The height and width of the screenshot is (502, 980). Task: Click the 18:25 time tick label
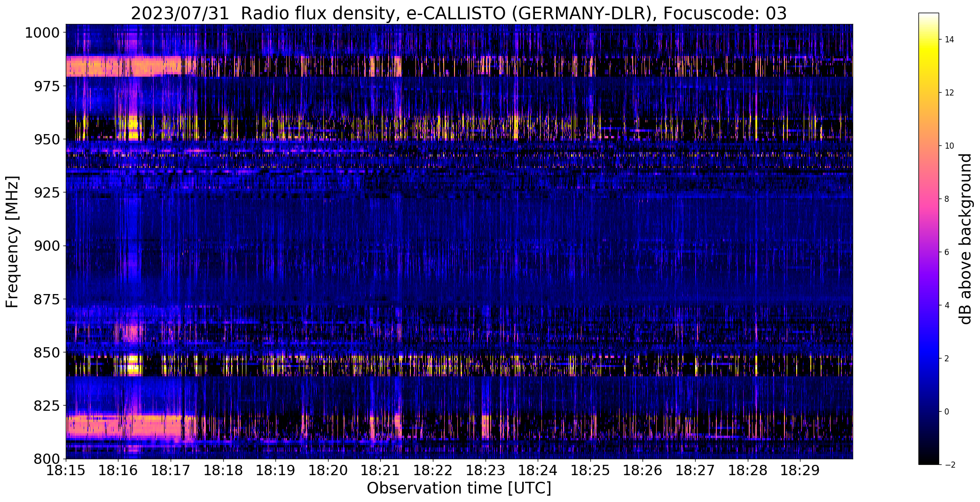coord(590,470)
